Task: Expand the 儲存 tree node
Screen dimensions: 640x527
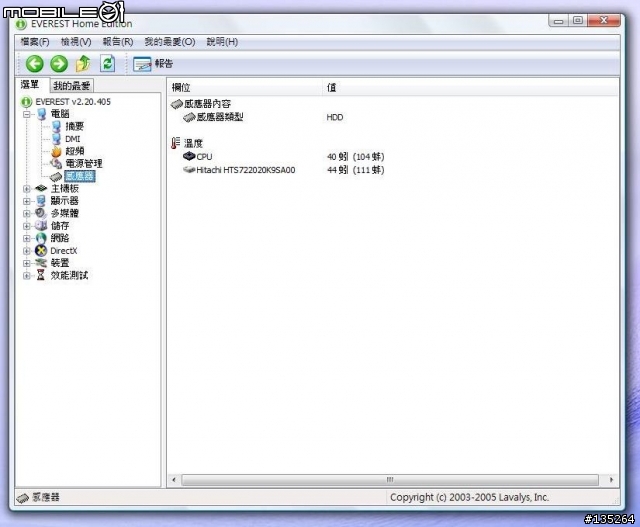Action: 27,226
